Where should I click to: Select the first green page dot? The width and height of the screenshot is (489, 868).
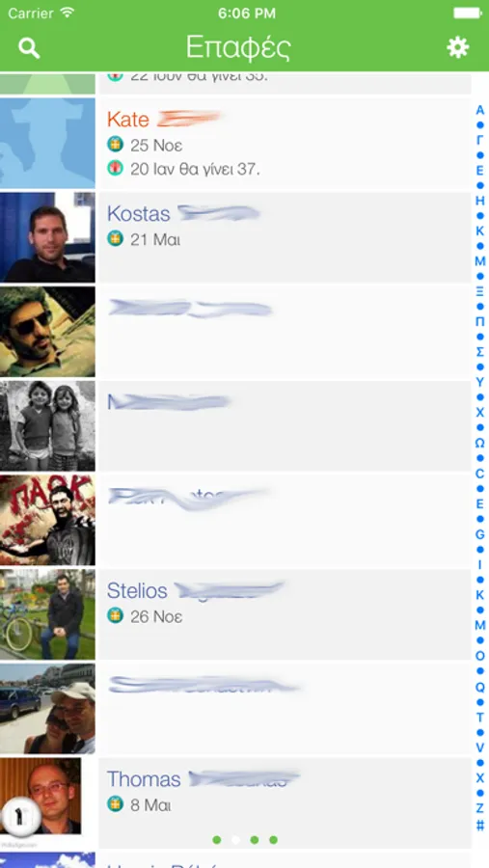(x=217, y=840)
